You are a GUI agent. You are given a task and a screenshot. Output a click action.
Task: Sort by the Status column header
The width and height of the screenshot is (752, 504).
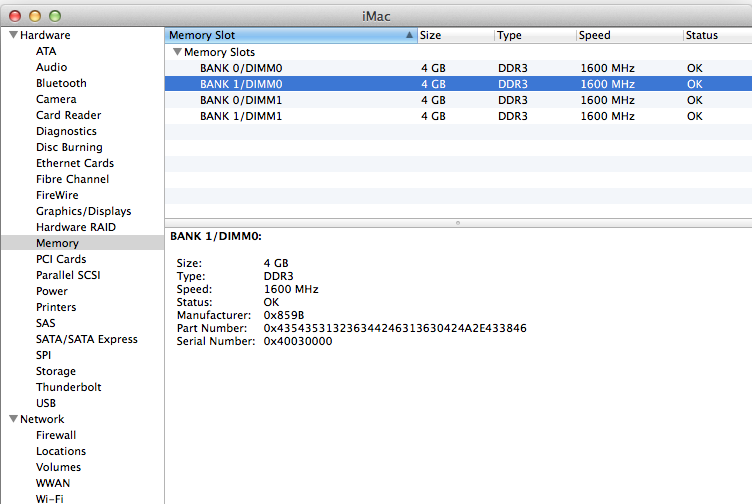(717, 35)
